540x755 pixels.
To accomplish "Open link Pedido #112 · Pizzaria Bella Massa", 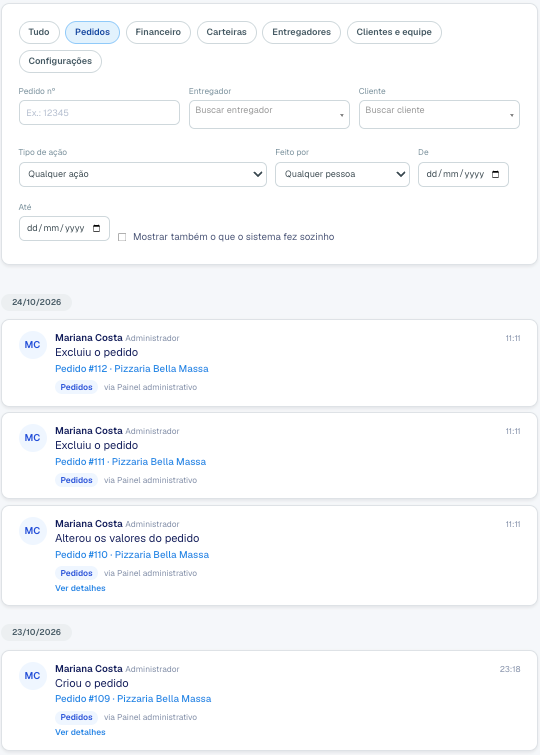I will (x=132, y=369).
